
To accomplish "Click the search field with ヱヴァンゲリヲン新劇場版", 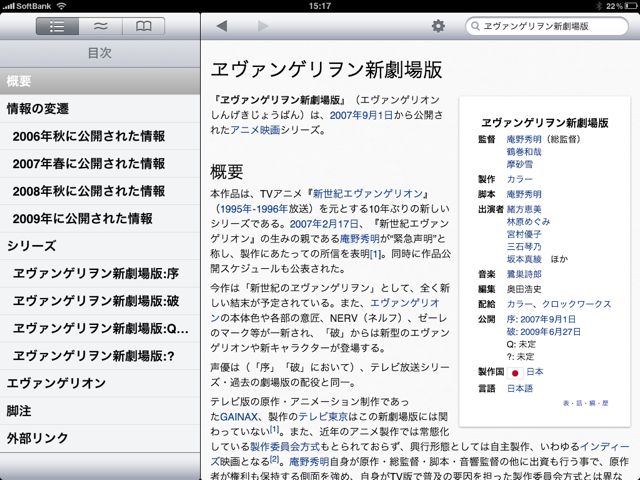I will [547, 26].
